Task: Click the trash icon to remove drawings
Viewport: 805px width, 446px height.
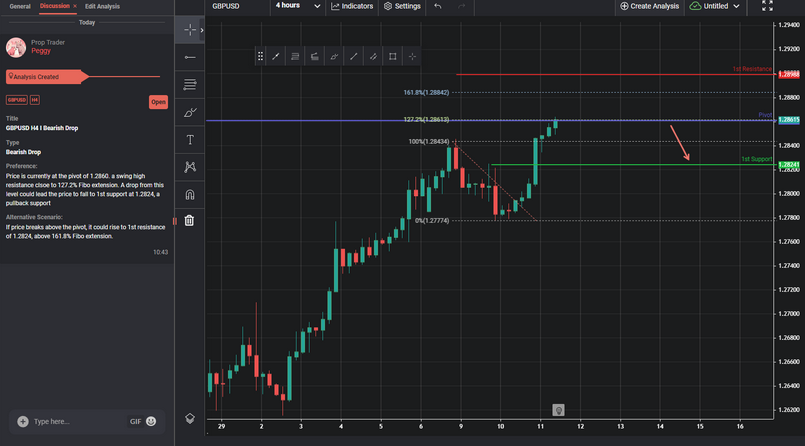Action: coord(189,220)
